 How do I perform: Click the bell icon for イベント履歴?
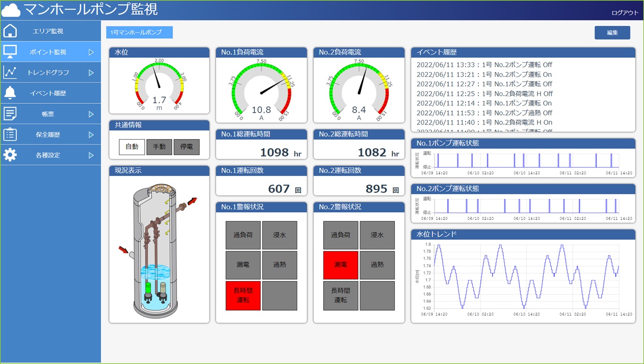coord(10,93)
